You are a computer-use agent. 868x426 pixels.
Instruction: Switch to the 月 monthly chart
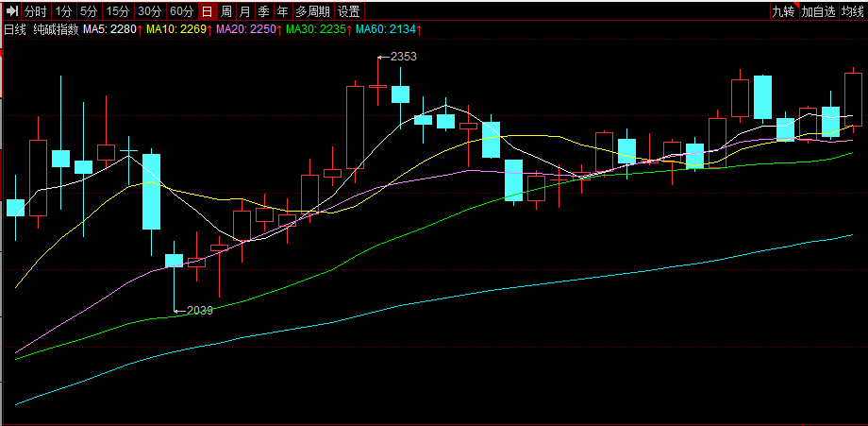244,11
